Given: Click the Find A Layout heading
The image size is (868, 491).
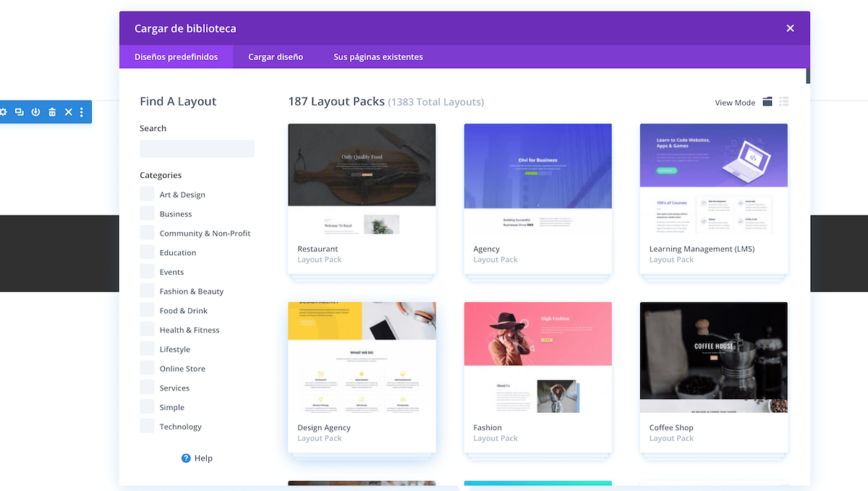Looking at the screenshot, I should pyautogui.click(x=178, y=102).
